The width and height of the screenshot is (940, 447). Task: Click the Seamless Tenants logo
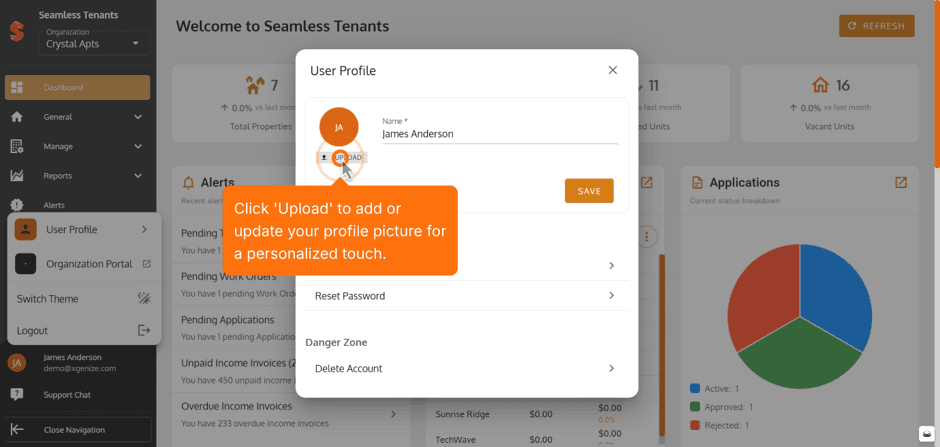point(17,32)
